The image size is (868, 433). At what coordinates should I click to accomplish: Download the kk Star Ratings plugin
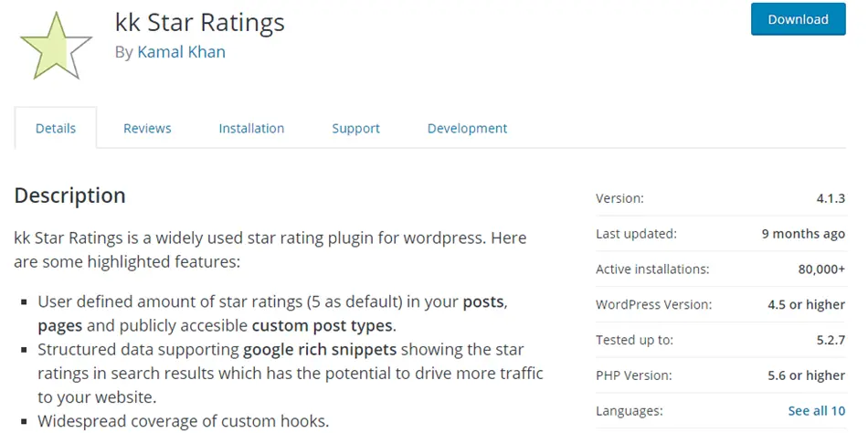pos(799,19)
